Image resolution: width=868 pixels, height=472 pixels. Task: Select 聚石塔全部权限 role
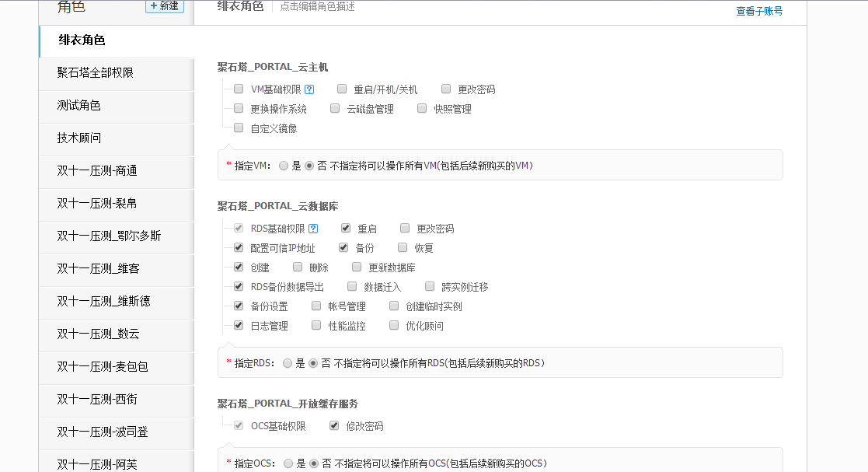(117, 73)
